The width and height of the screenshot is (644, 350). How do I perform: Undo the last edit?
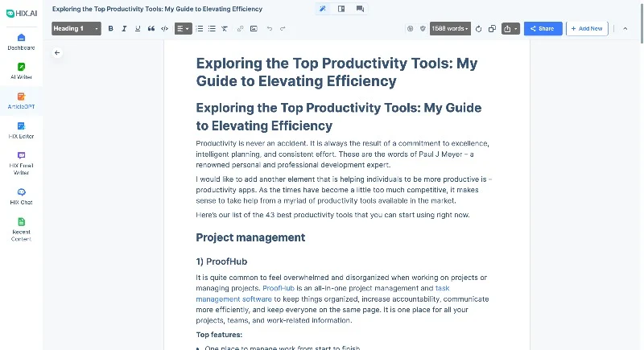click(x=270, y=28)
